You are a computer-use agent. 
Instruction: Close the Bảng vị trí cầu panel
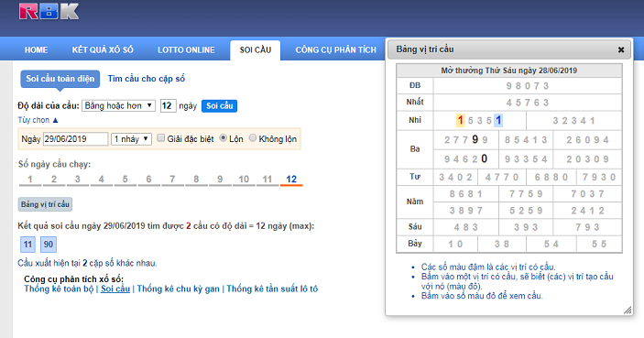tap(621, 49)
